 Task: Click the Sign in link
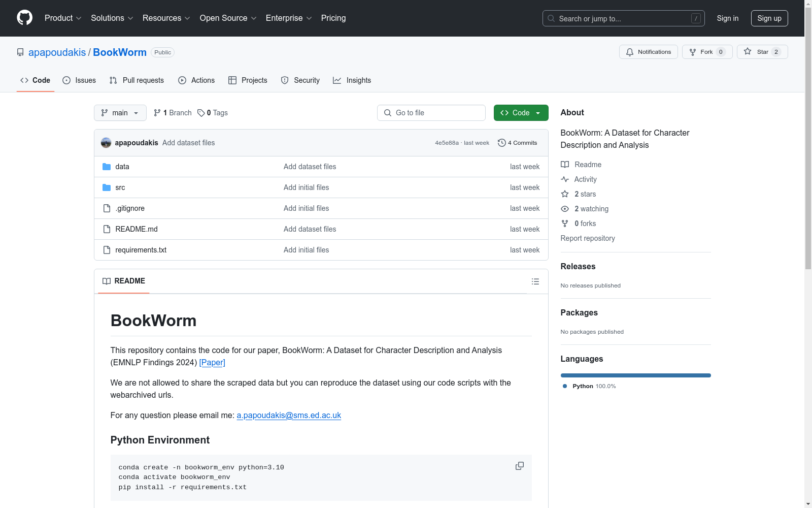(x=728, y=18)
